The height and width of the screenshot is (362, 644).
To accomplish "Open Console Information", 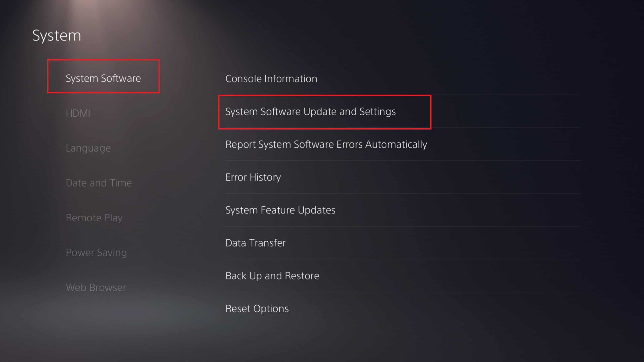I will [271, 79].
